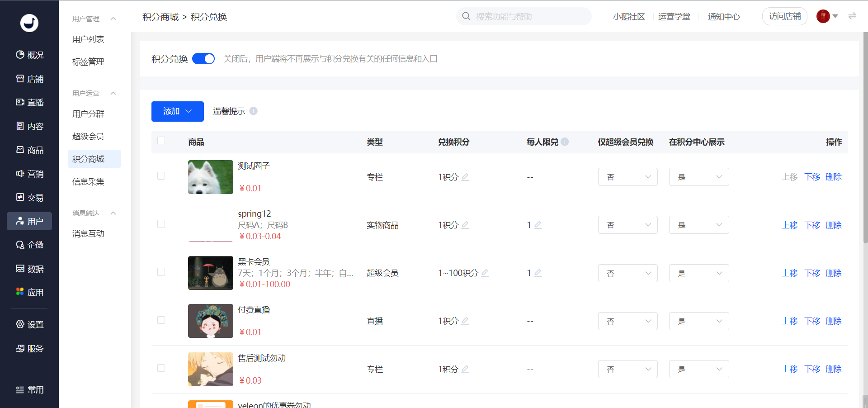
Task: Move 付费直播 row down with 下移
Action: point(812,321)
